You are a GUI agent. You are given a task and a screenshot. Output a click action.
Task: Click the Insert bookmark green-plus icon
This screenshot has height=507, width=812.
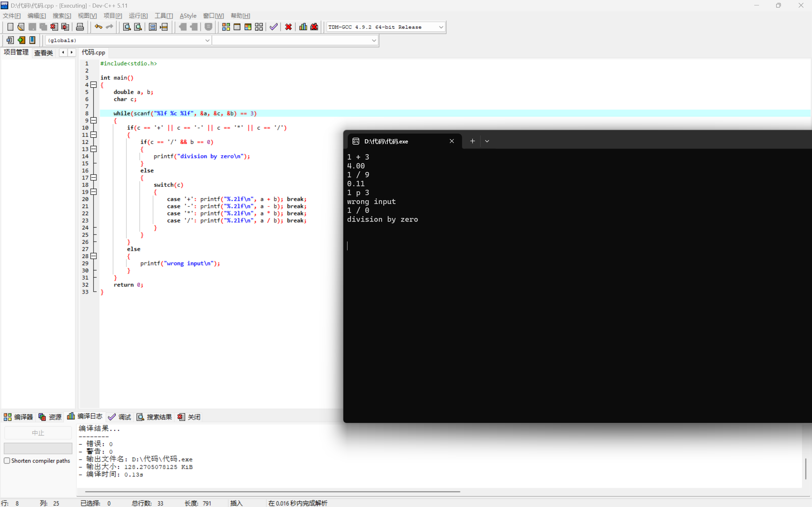(21, 40)
